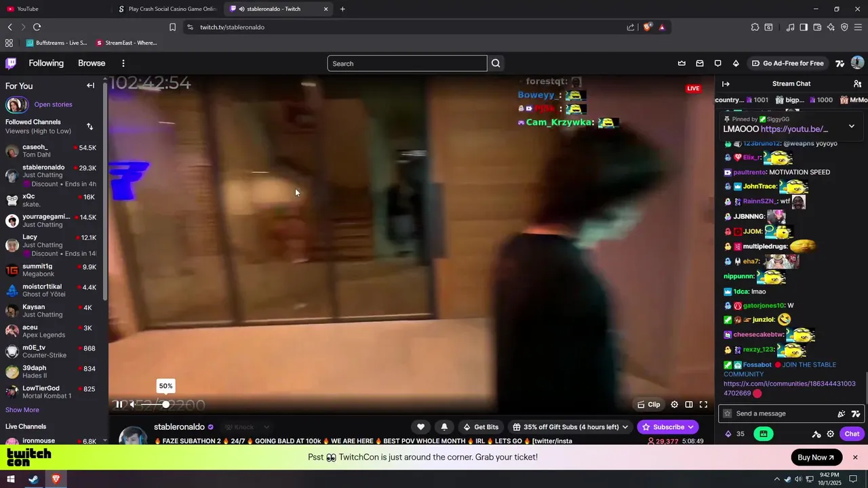Click Open stories link
This screenshot has width=868, height=488.
point(53,104)
